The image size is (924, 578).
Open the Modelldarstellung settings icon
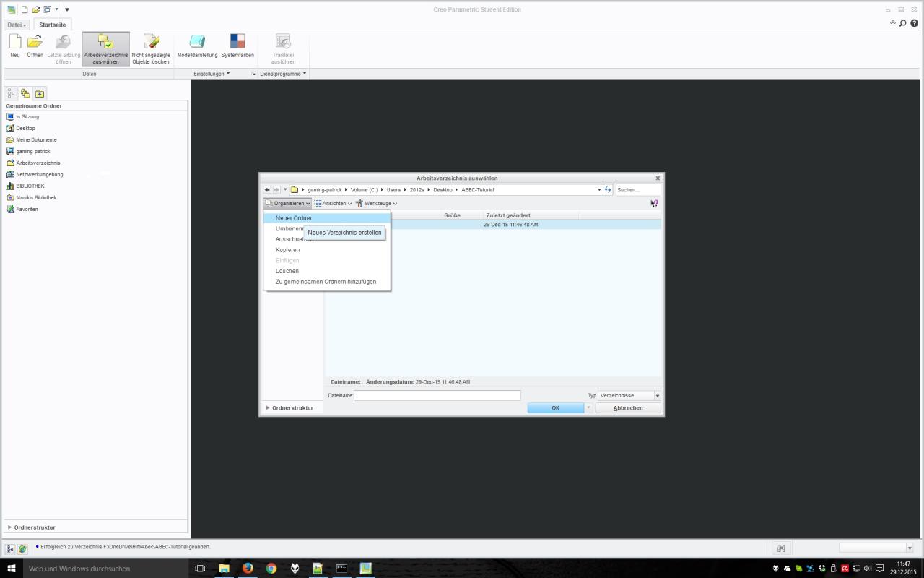197,43
